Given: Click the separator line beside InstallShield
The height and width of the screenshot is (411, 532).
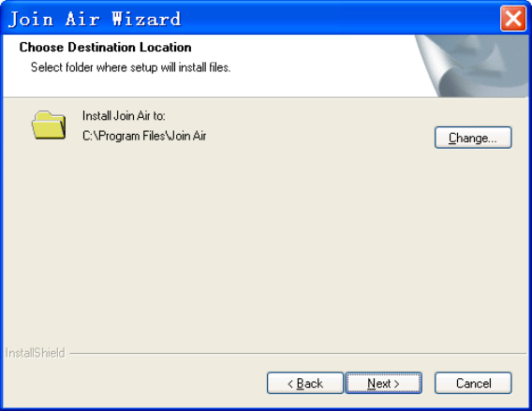Looking at the screenshot, I should click(x=298, y=353).
